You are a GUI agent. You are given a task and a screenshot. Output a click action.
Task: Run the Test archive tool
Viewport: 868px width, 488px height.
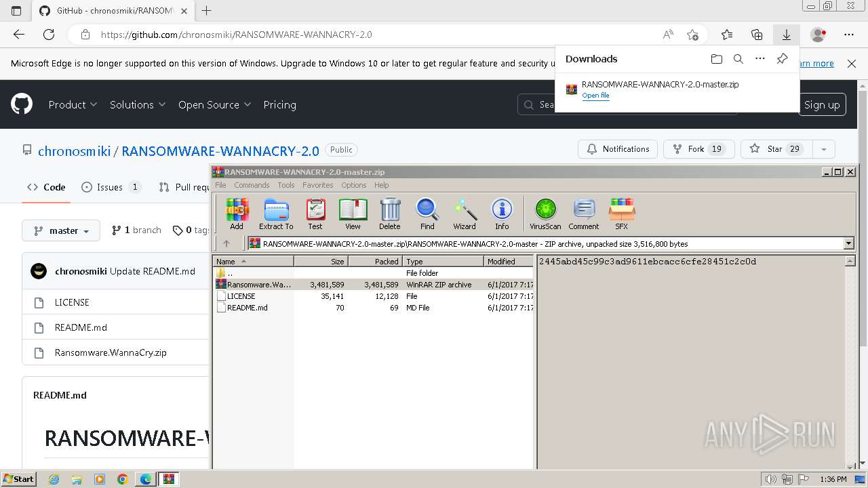click(315, 214)
